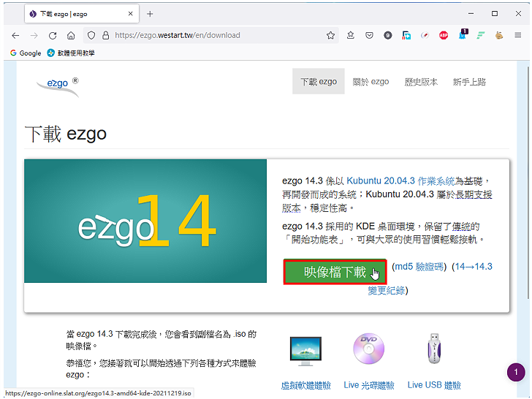Image resolution: width=532 pixels, height=399 pixels.
Task: Click the extension icon with notification badge
Action: (463, 34)
